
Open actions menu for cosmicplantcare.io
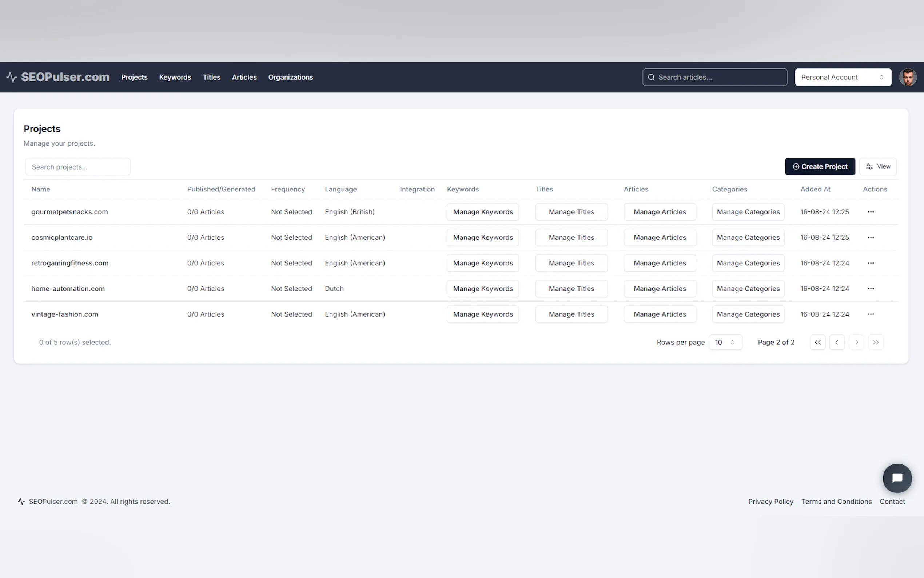[871, 237]
